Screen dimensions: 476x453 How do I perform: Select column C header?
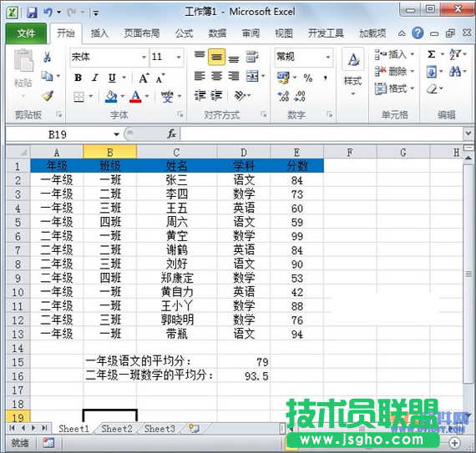click(x=177, y=152)
